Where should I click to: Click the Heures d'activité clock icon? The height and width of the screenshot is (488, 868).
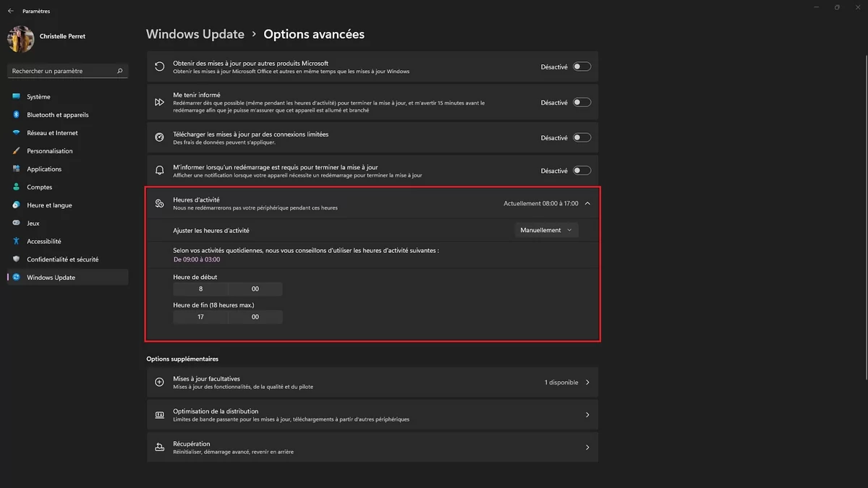pyautogui.click(x=160, y=204)
